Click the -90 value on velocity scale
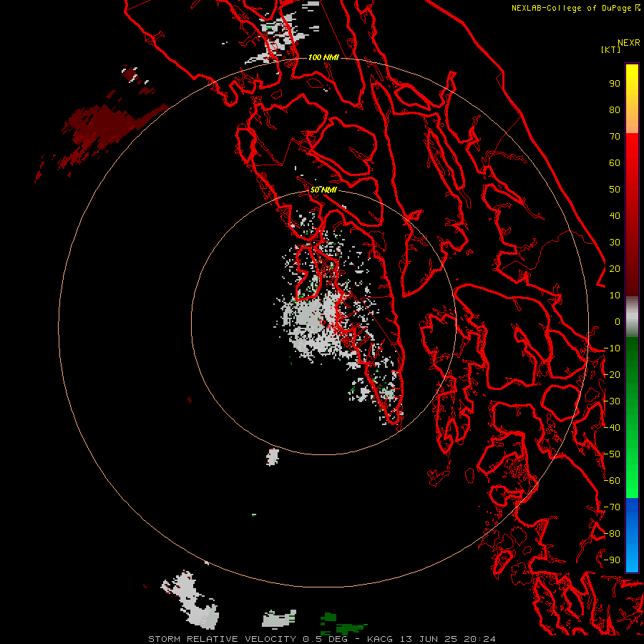Screen dimensions: 644x644 point(612,560)
